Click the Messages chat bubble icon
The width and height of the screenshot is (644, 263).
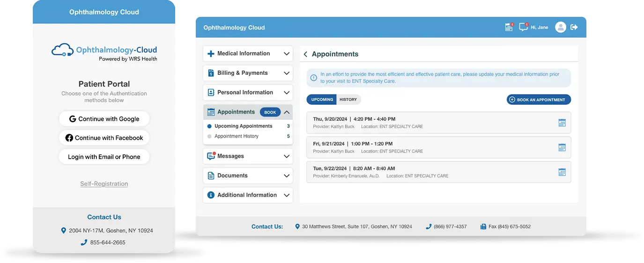tap(211, 156)
